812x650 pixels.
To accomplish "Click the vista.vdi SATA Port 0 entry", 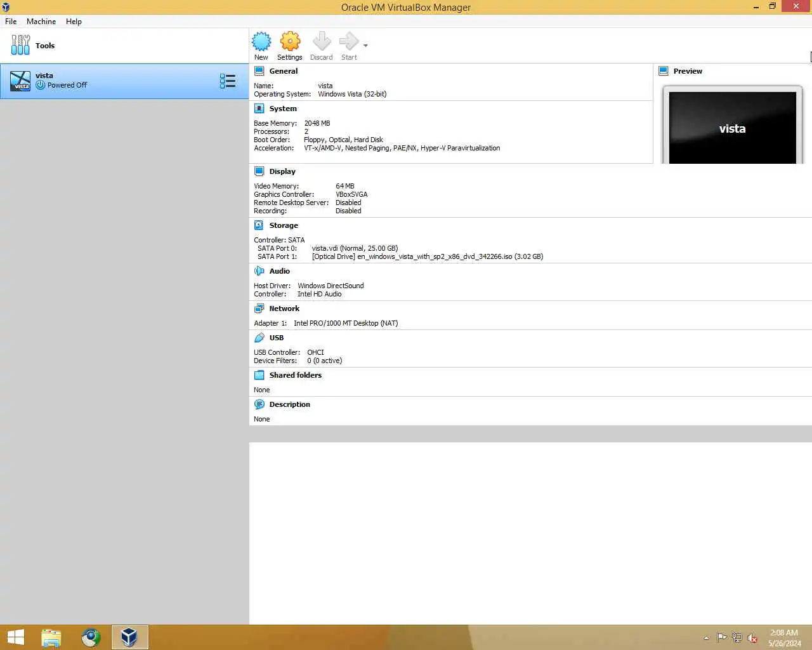I will [x=355, y=248].
